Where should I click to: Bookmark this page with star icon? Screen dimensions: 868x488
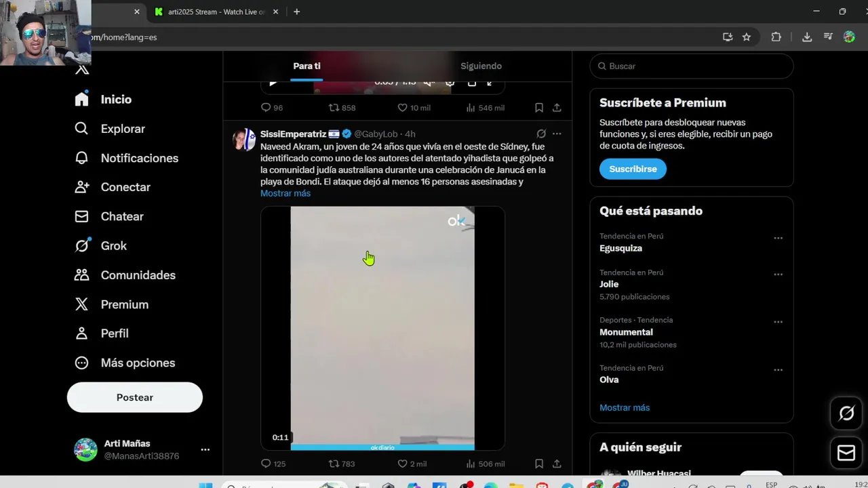tap(747, 37)
